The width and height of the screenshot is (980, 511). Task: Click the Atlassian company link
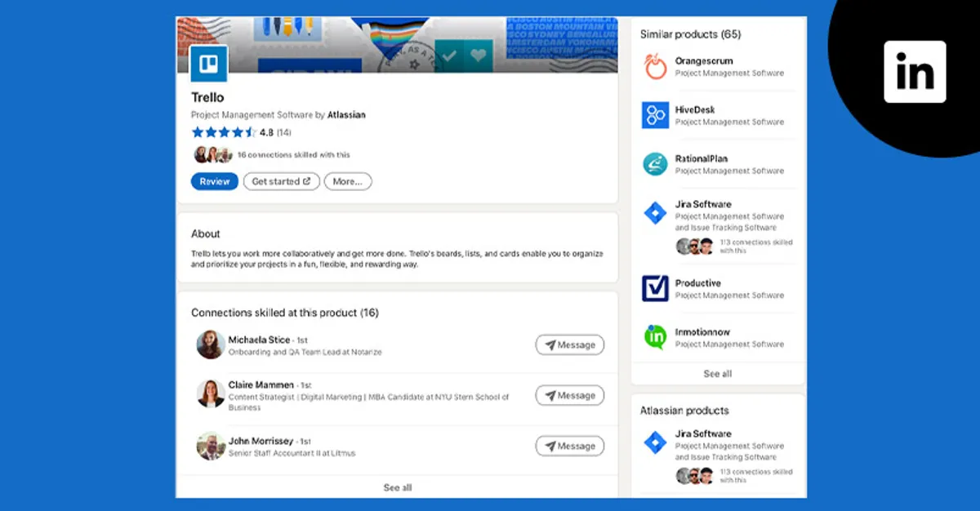[347, 114]
